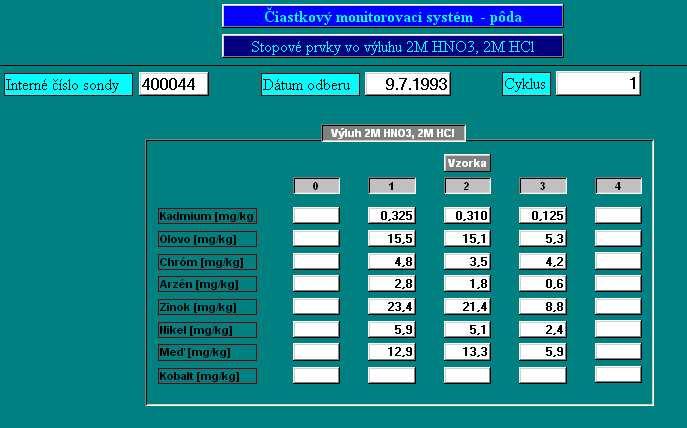Click the Olovo [mg/kg] label

(207, 240)
